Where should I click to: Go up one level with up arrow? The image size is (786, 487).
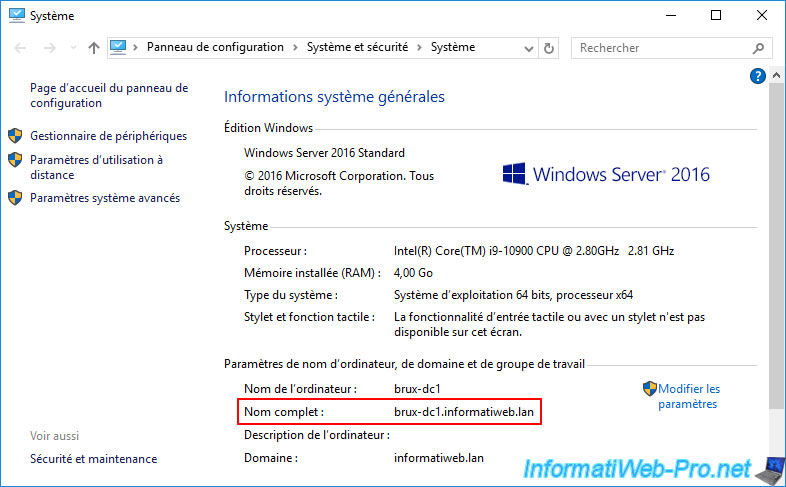(x=93, y=48)
